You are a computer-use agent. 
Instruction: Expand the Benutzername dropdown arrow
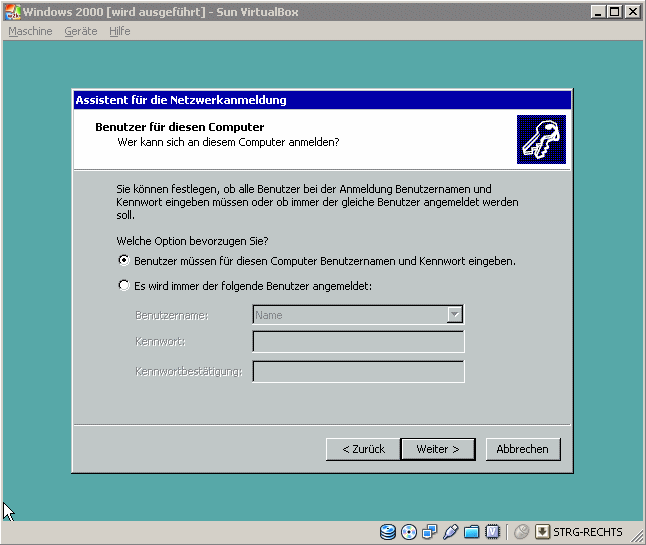[455, 315]
